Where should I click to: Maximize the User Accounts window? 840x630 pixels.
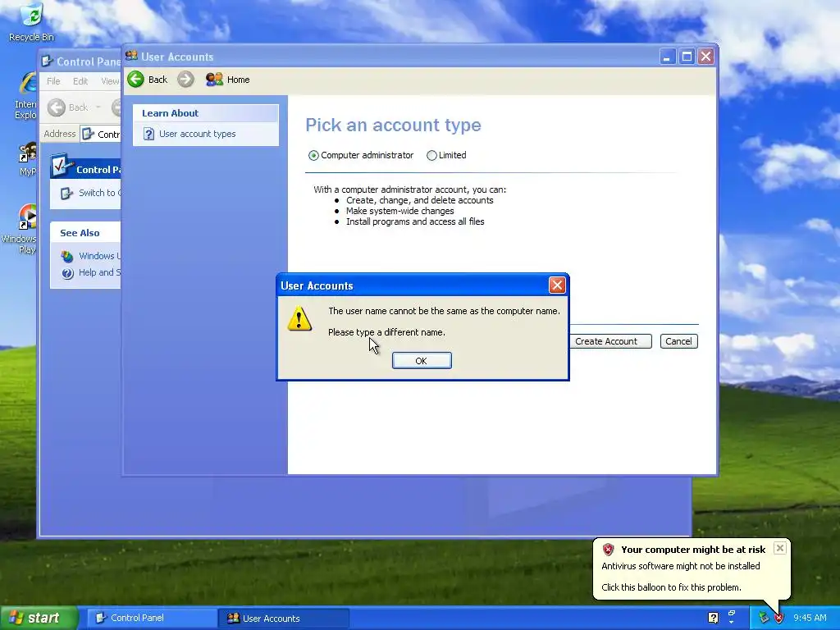[687, 57]
